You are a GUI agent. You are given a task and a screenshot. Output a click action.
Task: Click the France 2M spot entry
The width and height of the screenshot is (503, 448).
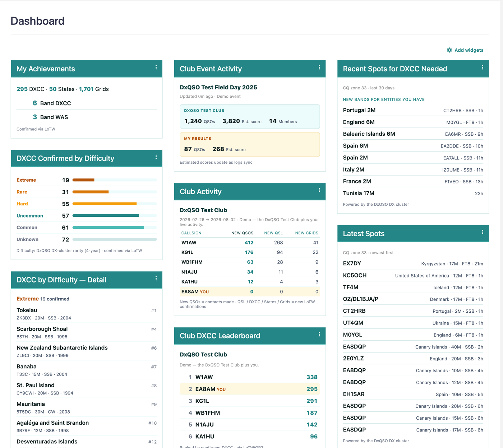[413, 181]
